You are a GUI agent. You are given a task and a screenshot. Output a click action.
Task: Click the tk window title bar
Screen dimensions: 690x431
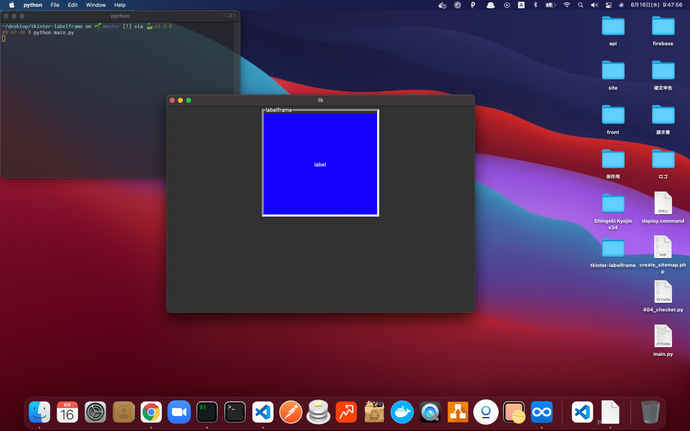(x=320, y=100)
